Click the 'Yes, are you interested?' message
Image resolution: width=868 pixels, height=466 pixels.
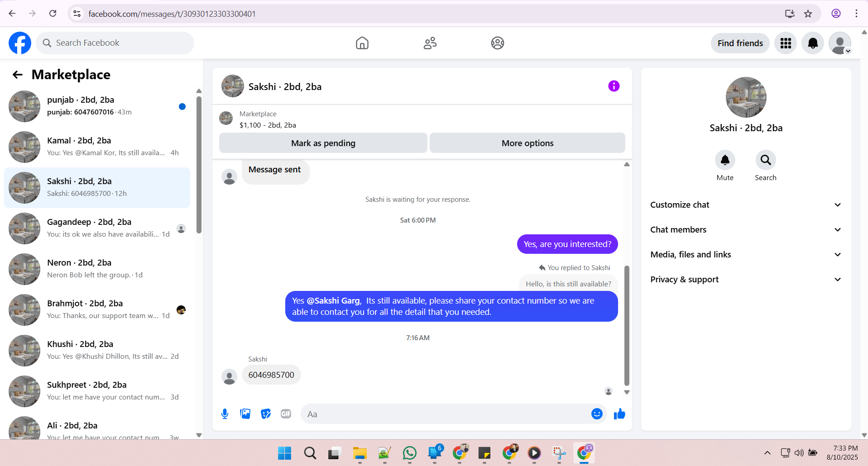567,244
